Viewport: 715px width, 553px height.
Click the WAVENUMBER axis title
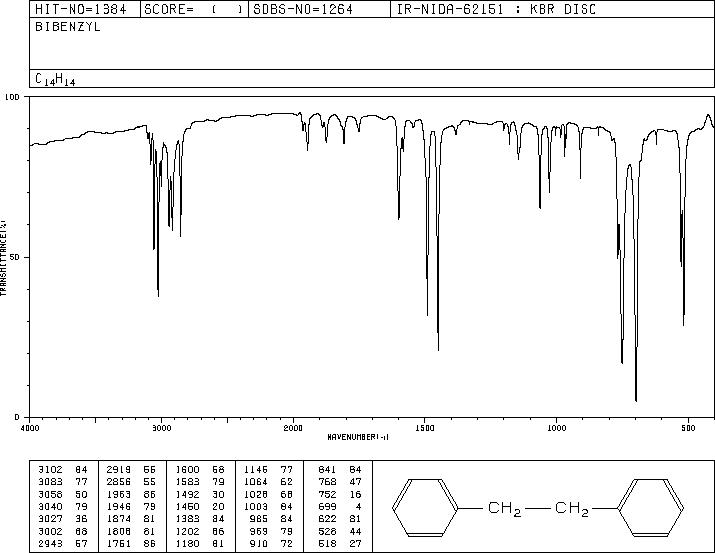click(x=358, y=437)
